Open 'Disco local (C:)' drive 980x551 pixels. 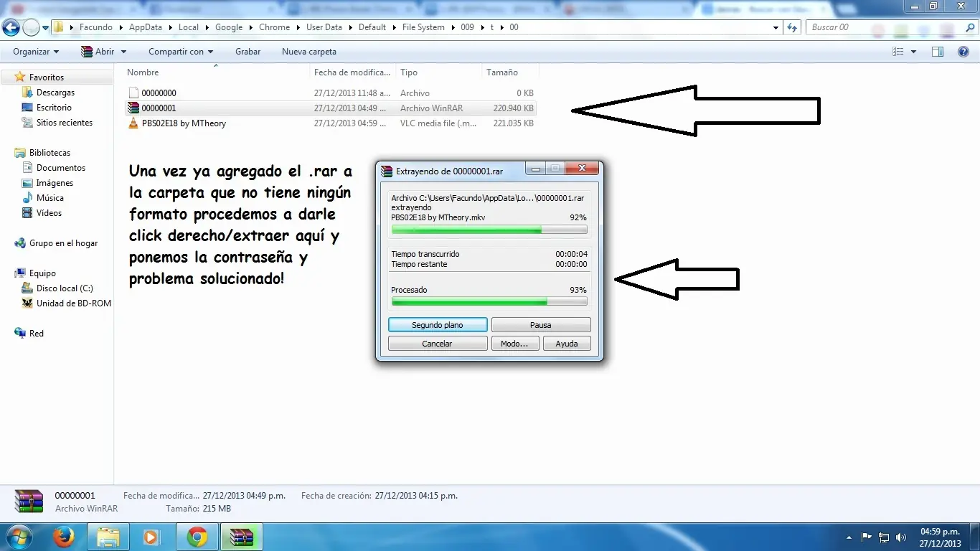pos(65,288)
